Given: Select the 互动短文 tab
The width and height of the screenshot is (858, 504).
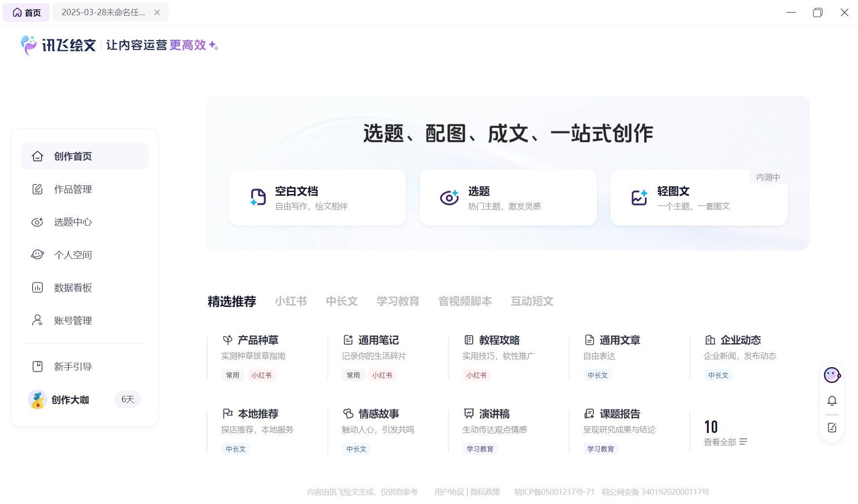Looking at the screenshot, I should point(532,301).
